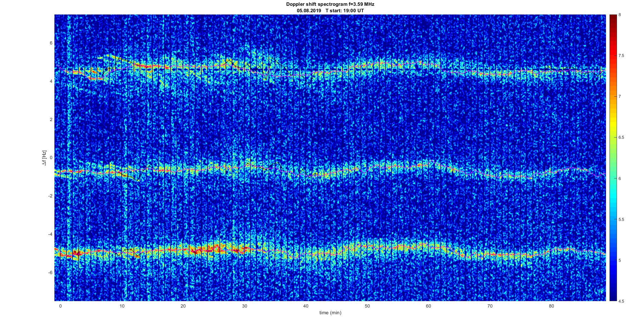Click colorbar tick label 7
644x323 pixels.
point(620,97)
